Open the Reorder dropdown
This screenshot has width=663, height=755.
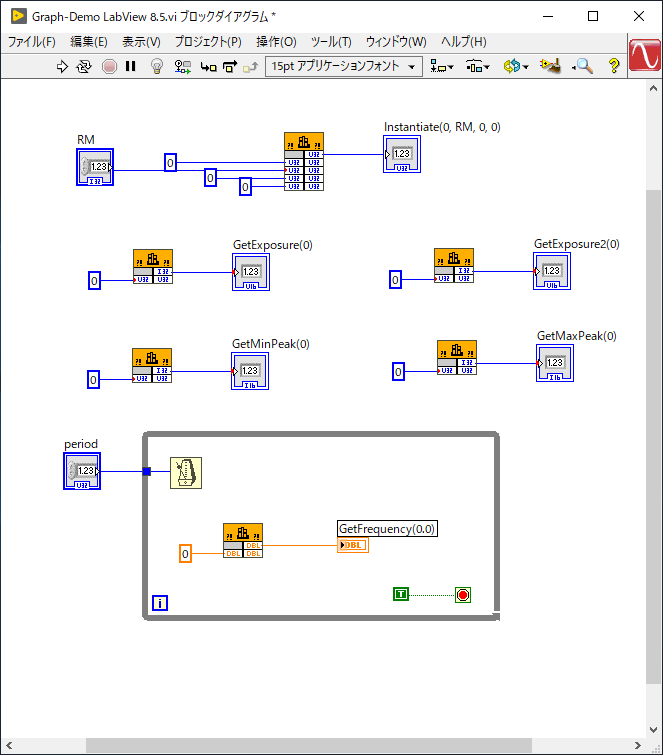click(516, 66)
